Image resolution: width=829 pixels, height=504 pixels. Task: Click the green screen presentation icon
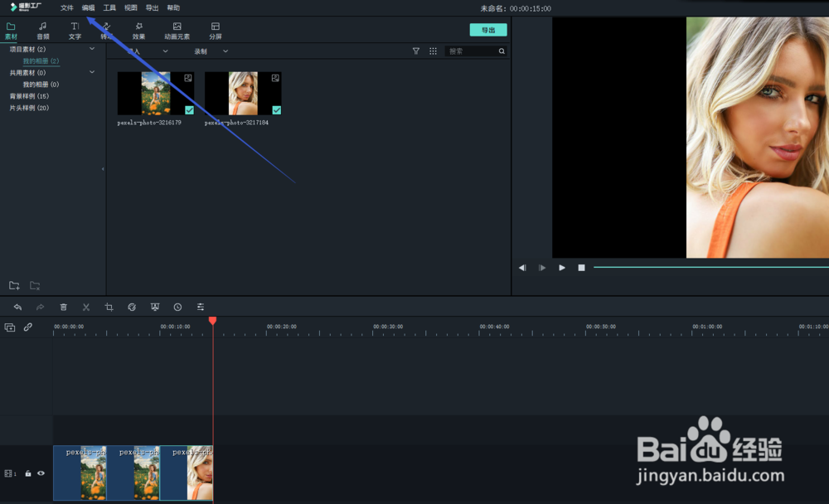[155, 307]
